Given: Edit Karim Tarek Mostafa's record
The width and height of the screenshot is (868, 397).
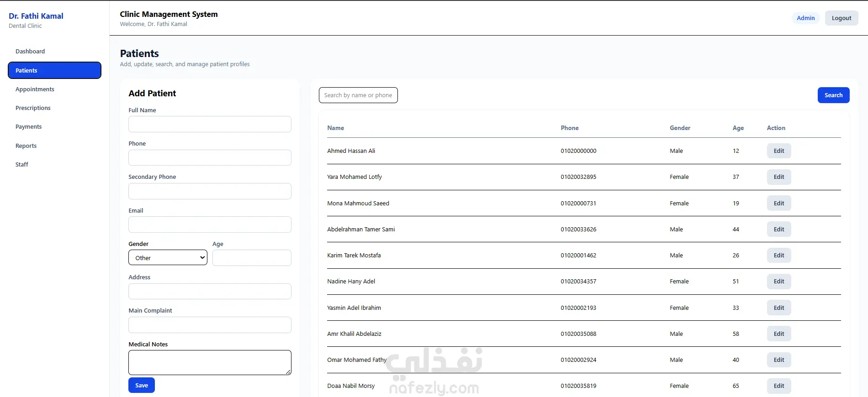Looking at the screenshot, I should click(x=779, y=256).
